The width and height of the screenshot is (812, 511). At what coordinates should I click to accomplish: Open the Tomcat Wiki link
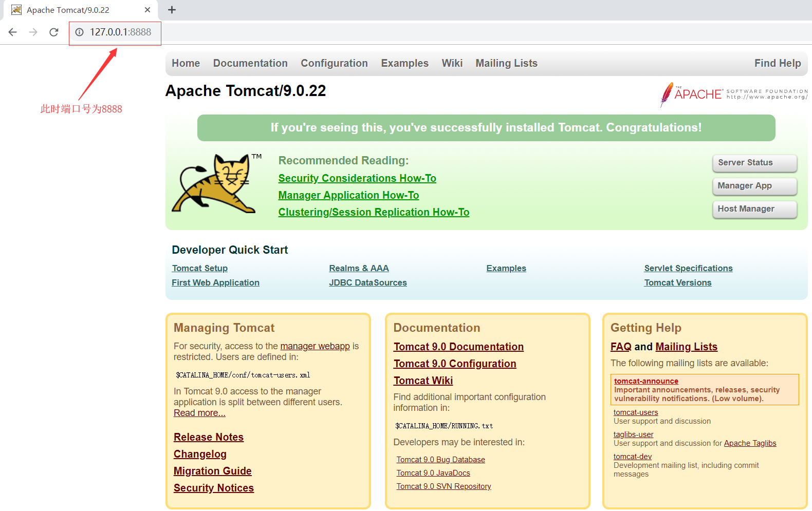[x=423, y=381]
